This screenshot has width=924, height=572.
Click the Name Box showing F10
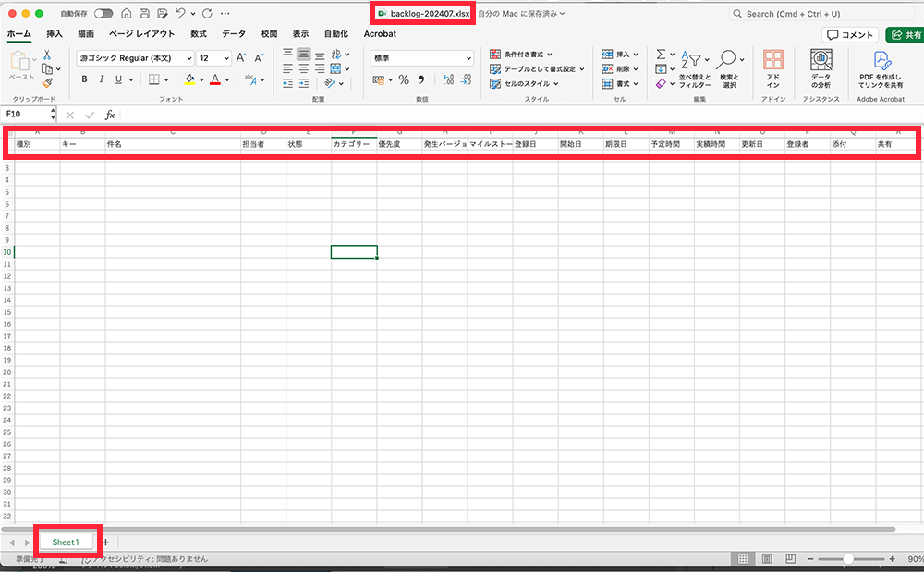29,115
